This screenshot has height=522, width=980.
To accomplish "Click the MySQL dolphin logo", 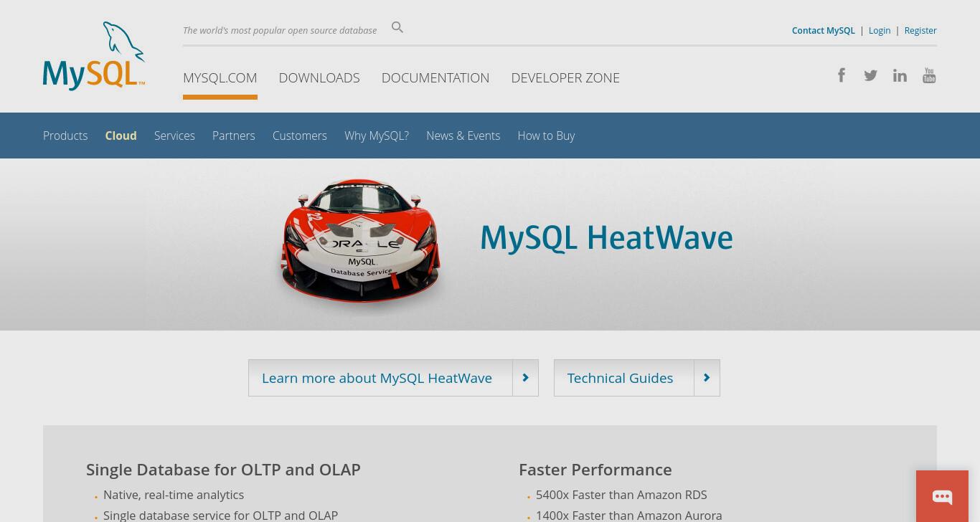I will [94, 56].
